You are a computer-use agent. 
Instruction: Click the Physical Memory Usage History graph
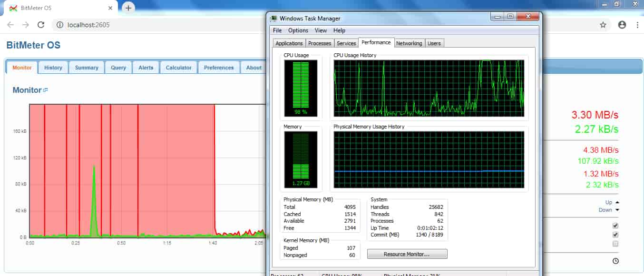[x=429, y=160]
